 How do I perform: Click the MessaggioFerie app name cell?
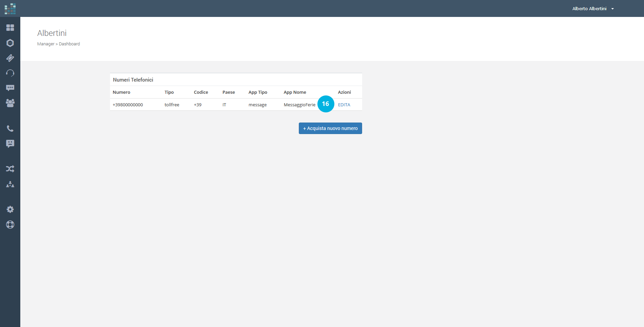coord(299,105)
